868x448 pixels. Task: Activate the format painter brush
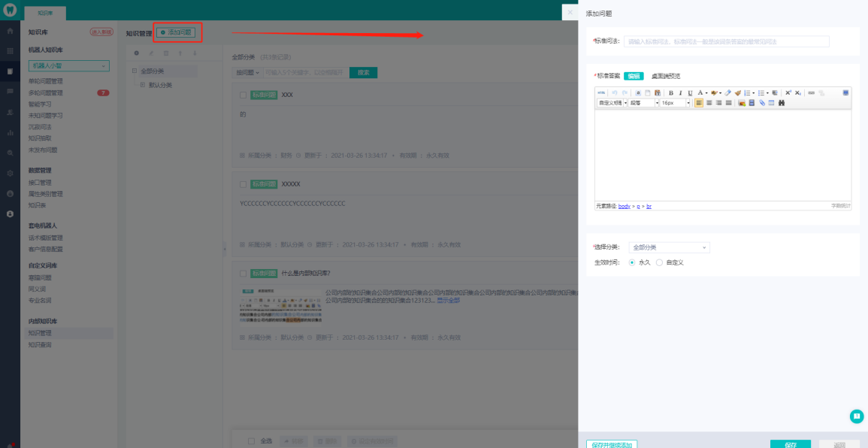click(x=738, y=93)
